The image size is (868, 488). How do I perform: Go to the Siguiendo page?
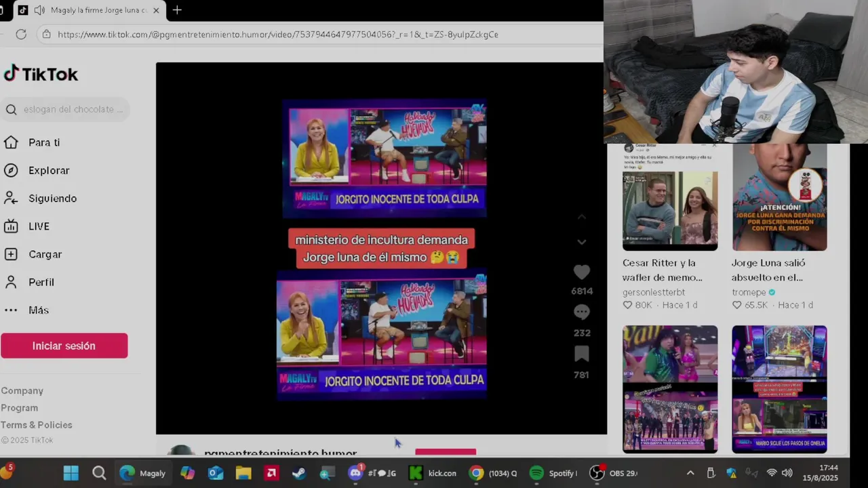[x=40, y=198]
